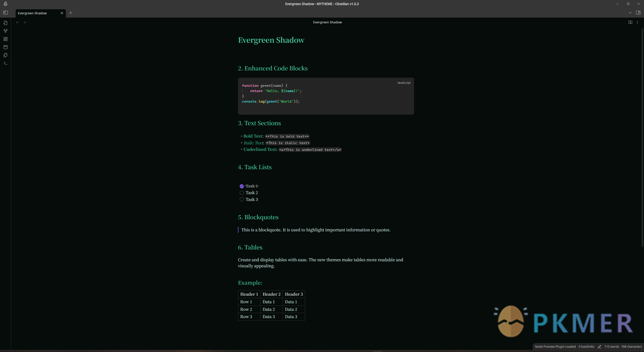Click the Header 1 table cell

coord(249,294)
